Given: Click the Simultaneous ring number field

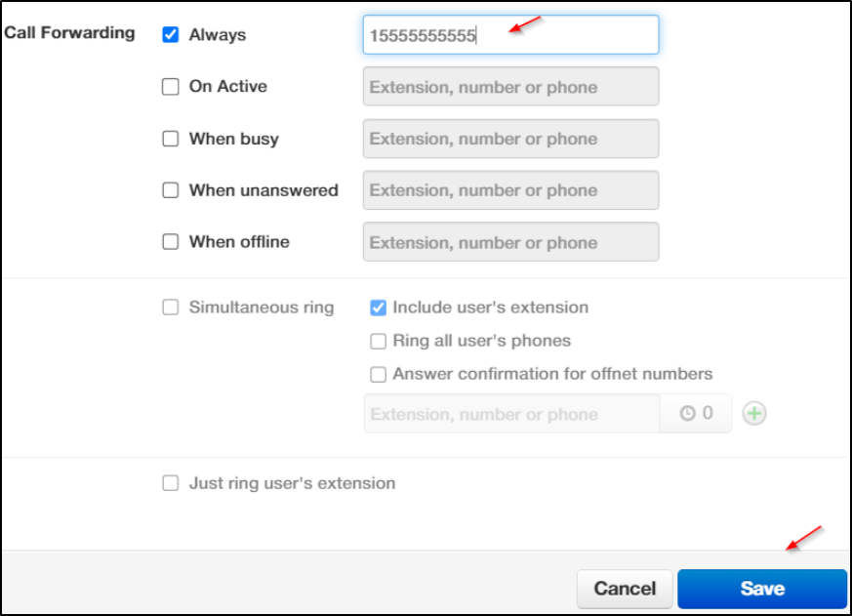Looking at the screenshot, I should tap(511, 414).
